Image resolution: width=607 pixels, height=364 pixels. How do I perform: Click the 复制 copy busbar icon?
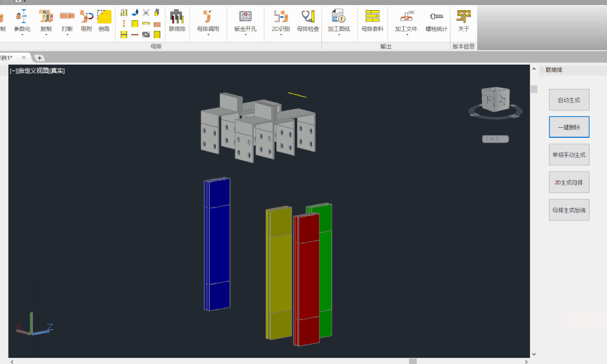pos(46,16)
